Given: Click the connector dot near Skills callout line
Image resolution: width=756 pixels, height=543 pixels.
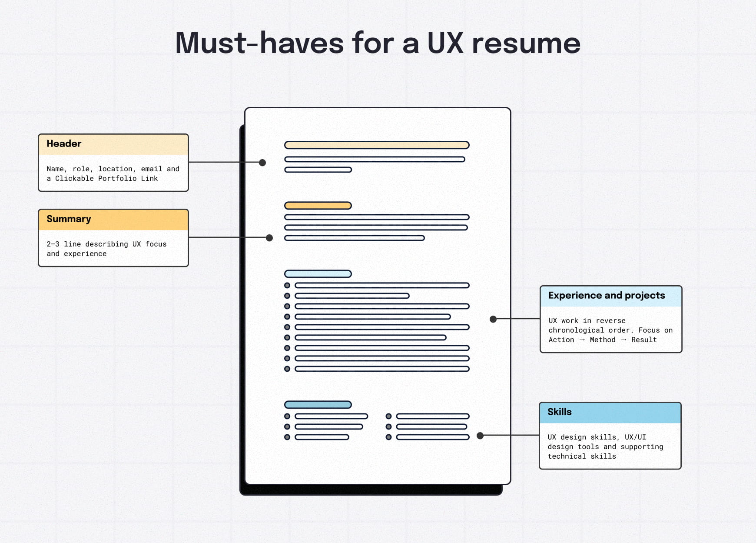Looking at the screenshot, I should [480, 435].
